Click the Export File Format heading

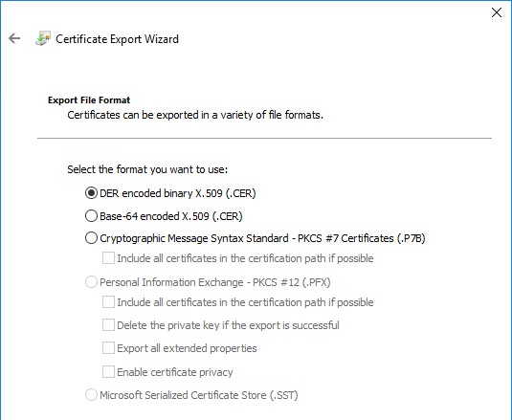pyautogui.click(x=89, y=99)
